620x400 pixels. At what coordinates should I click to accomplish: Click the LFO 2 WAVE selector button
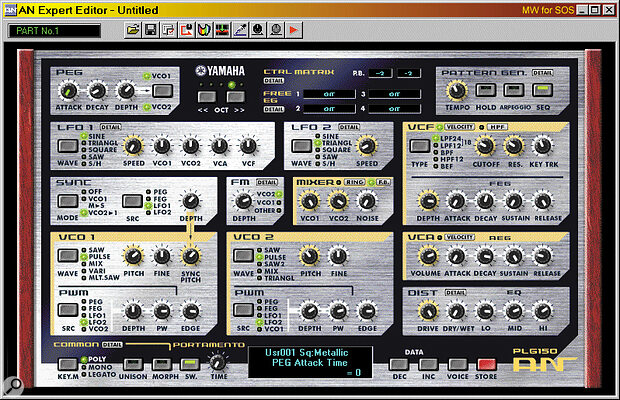coord(301,146)
